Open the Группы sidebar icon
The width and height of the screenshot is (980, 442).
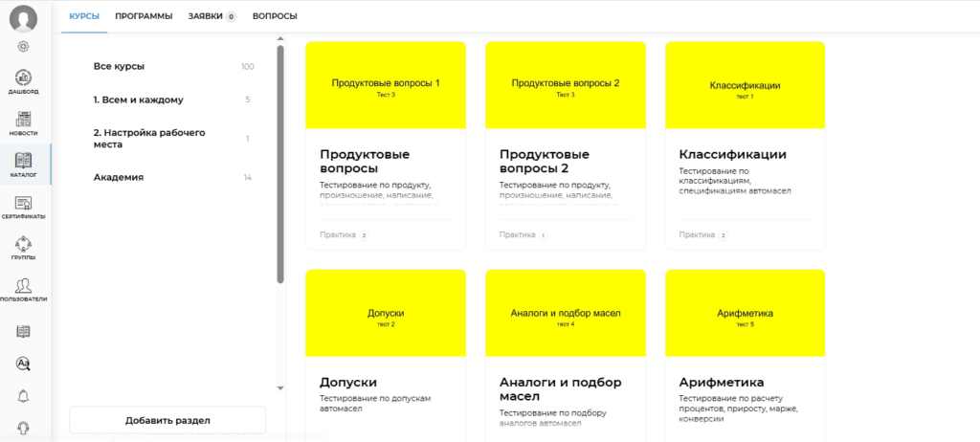point(23,244)
